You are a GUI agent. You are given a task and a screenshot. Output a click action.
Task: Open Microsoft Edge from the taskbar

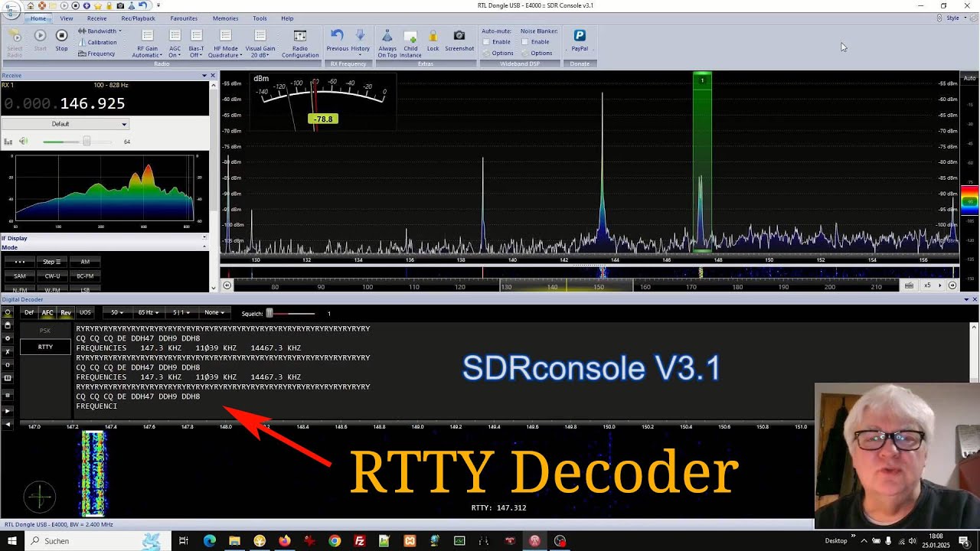click(210, 540)
